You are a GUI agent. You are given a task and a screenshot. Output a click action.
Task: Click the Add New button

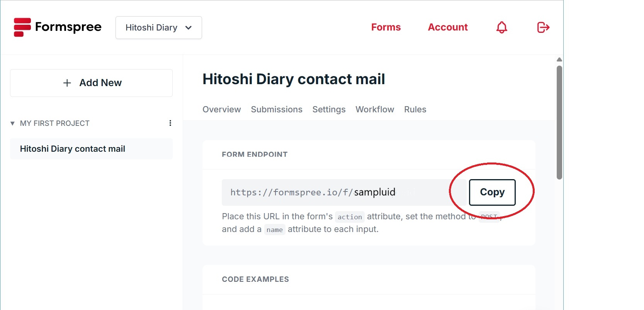(x=92, y=83)
